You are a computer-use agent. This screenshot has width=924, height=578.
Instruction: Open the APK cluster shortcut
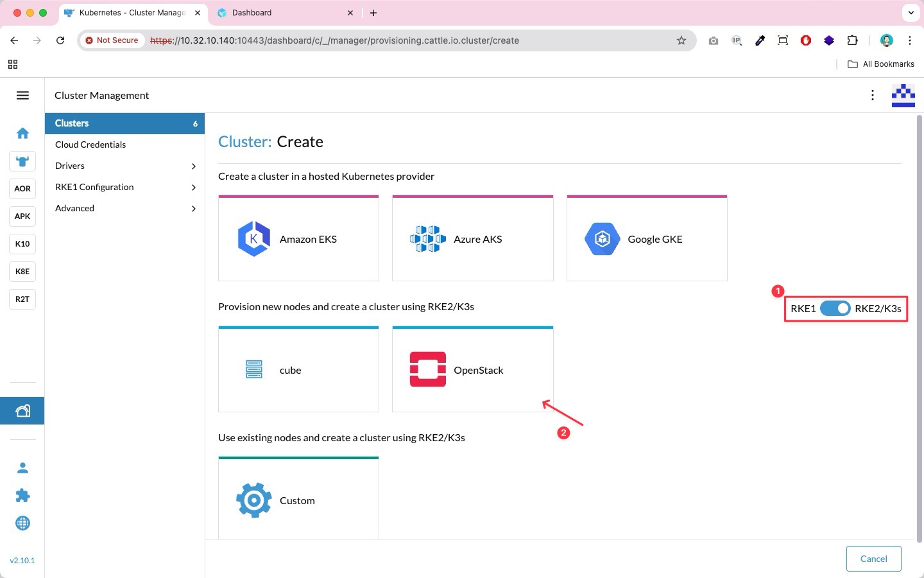(22, 216)
